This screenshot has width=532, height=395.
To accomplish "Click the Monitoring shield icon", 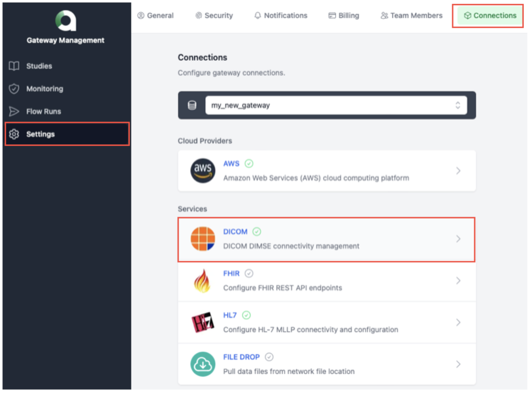I will click(14, 89).
